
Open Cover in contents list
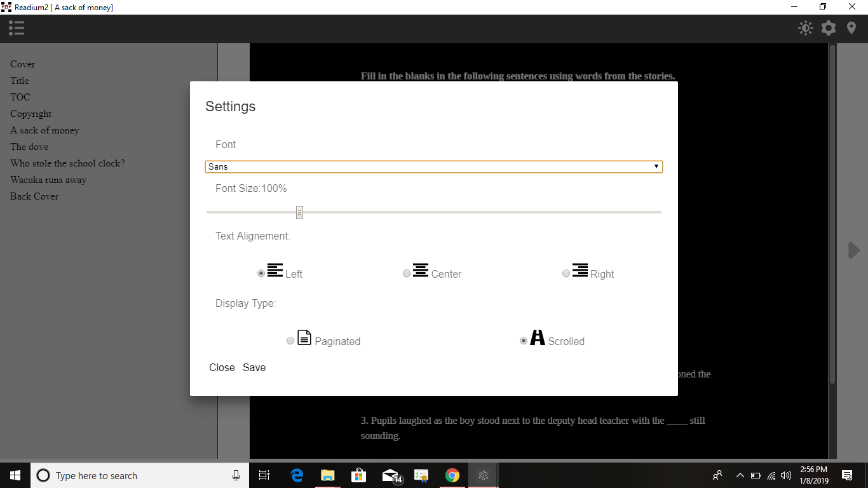(23, 64)
